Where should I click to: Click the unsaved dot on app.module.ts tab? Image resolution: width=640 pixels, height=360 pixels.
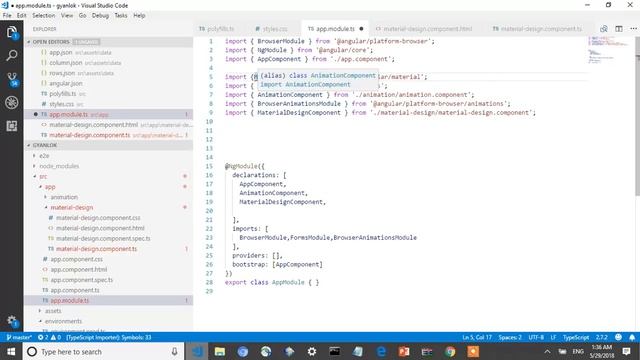(x=361, y=29)
